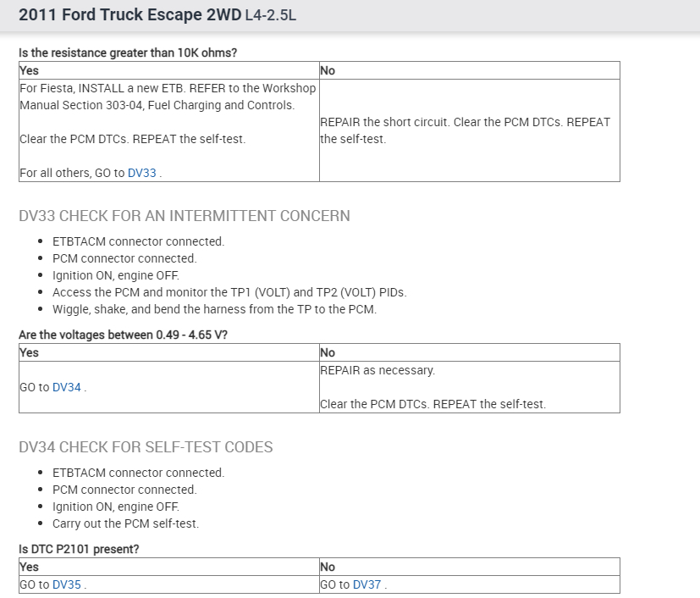Click the Yes header in the resistance table
This screenshot has height=598, width=700.
(29, 70)
